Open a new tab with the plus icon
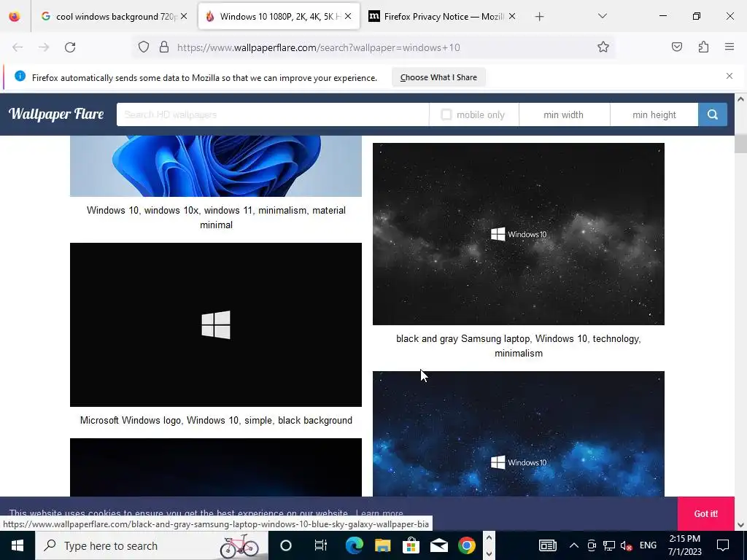The height and width of the screenshot is (560, 747). click(x=539, y=17)
